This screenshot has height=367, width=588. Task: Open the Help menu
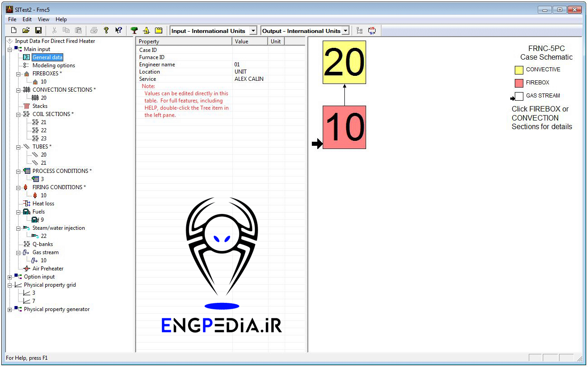(61, 19)
